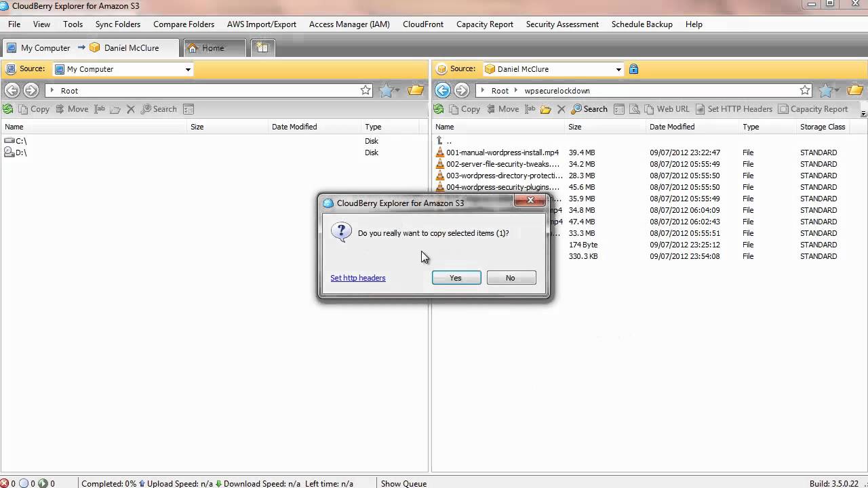Click the left pane open folder icon
This screenshot has height=488, width=868.
click(416, 90)
